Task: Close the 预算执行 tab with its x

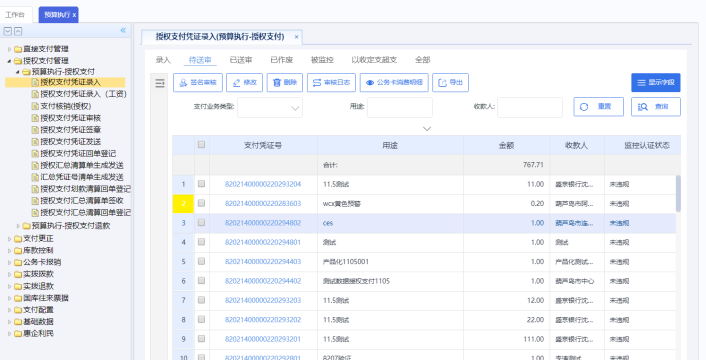Action: pyautogui.click(x=74, y=15)
